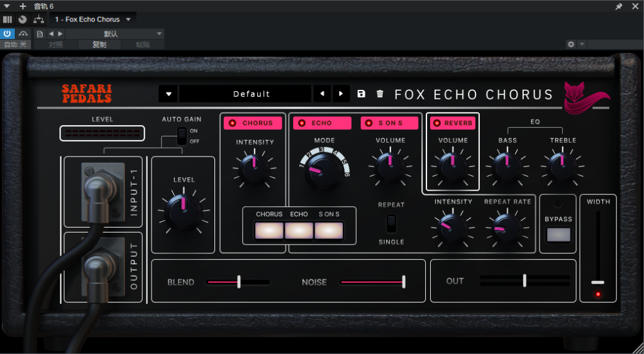Step to next host preset triangle

coord(60,34)
